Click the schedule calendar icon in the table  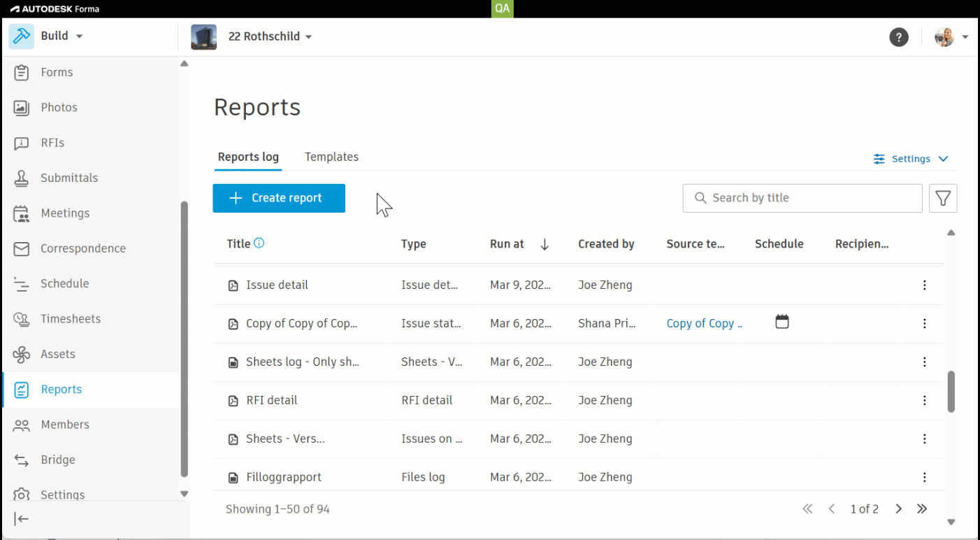coord(782,322)
